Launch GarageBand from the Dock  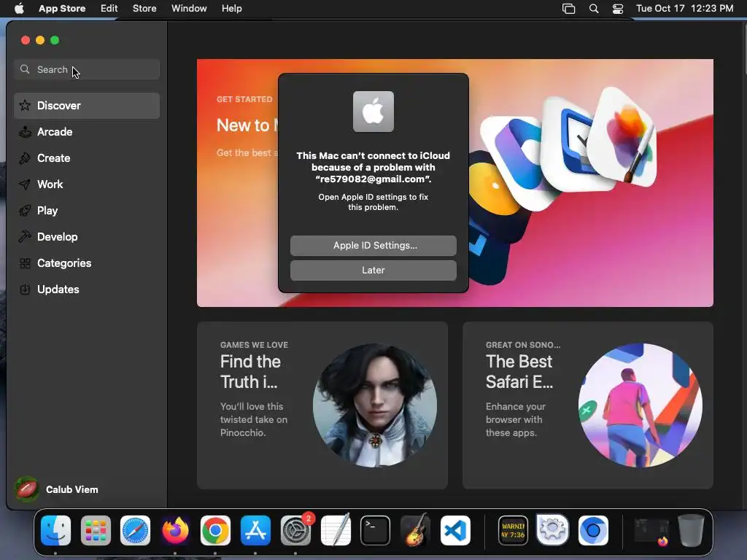[x=415, y=530]
